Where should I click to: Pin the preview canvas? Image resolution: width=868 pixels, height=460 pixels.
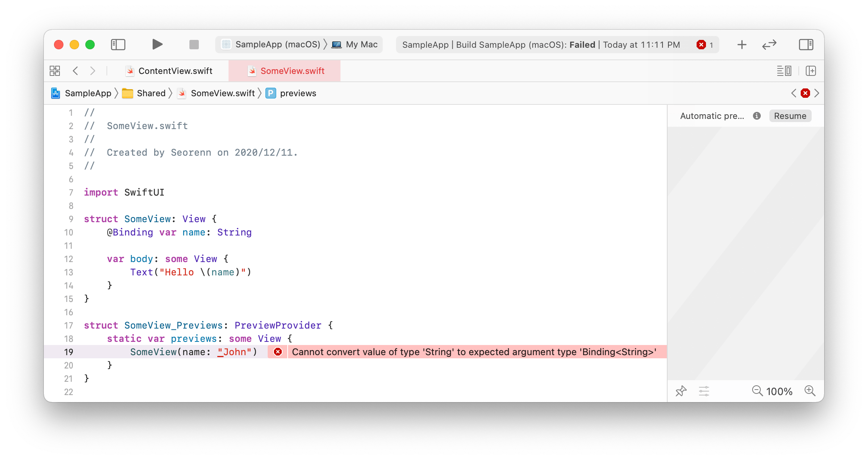(x=681, y=391)
